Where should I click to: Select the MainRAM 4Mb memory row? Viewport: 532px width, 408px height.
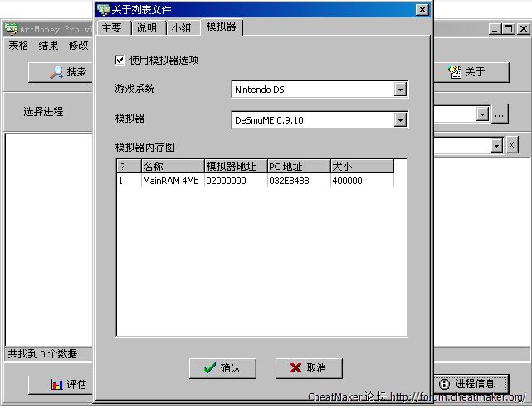[x=170, y=181]
